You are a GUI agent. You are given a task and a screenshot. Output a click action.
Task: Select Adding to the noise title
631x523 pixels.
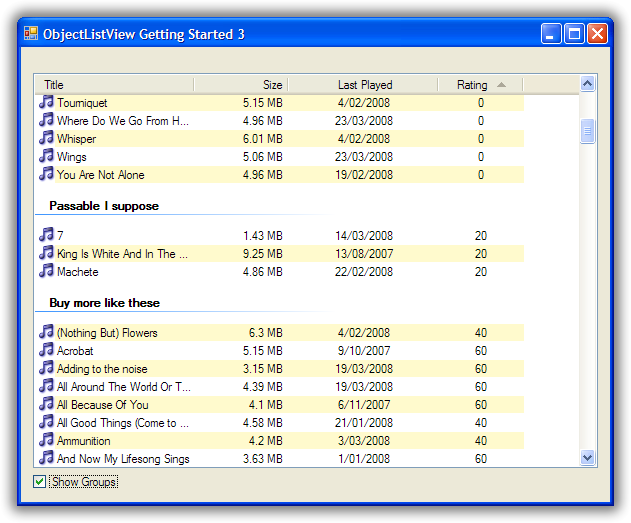tap(102, 369)
